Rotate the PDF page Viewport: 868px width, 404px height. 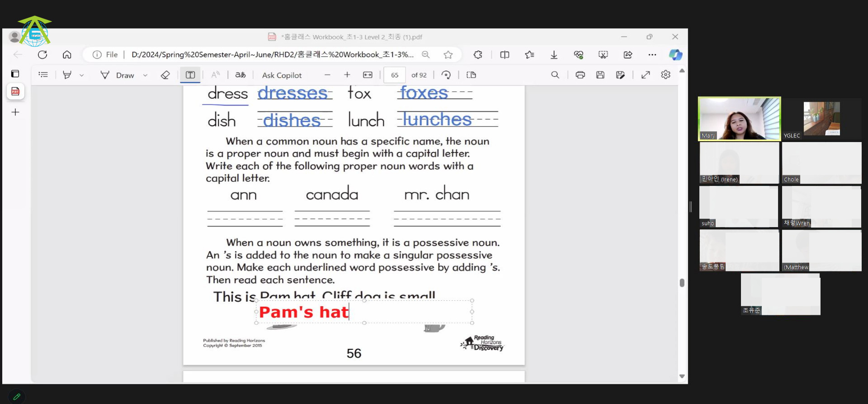446,75
